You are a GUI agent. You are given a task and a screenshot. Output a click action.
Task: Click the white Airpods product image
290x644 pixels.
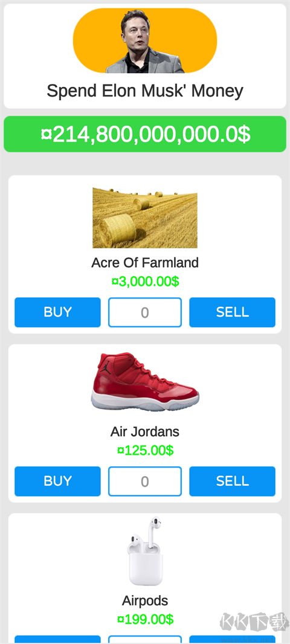[x=145, y=551]
